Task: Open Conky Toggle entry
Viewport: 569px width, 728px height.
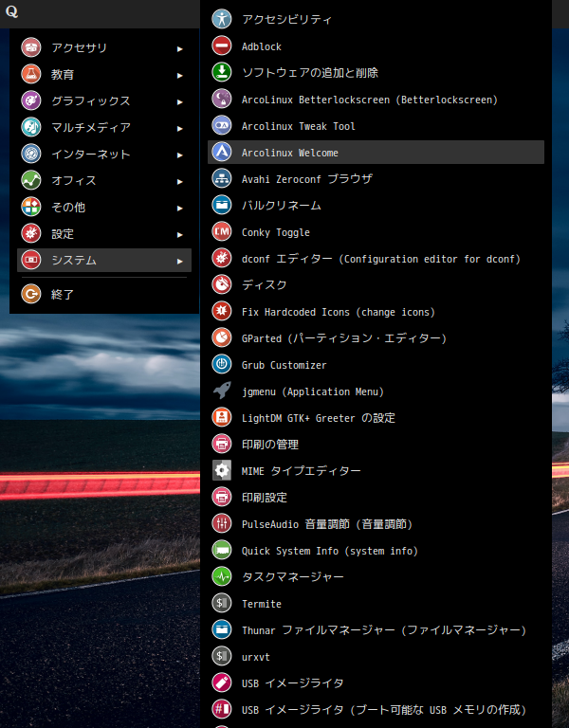Action: click(x=376, y=231)
